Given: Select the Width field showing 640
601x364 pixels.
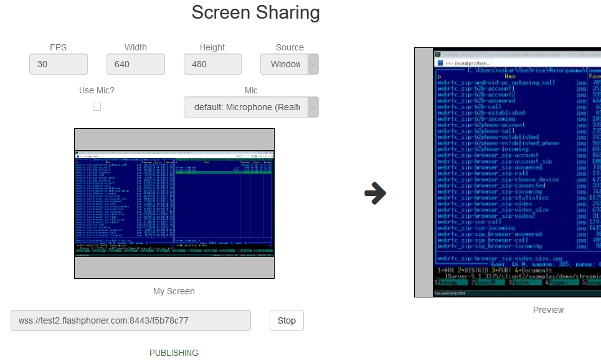Looking at the screenshot, I should pyautogui.click(x=135, y=64).
